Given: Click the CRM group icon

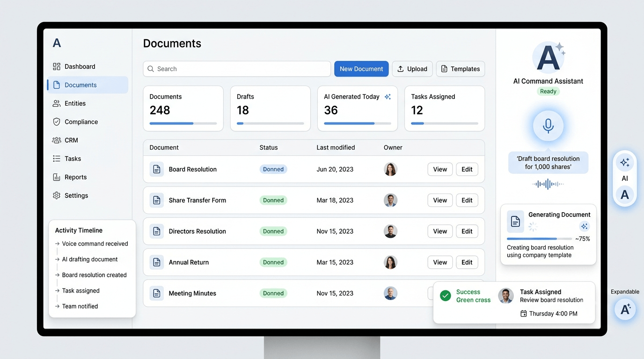Looking at the screenshot, I should click(x=57, y=140).
